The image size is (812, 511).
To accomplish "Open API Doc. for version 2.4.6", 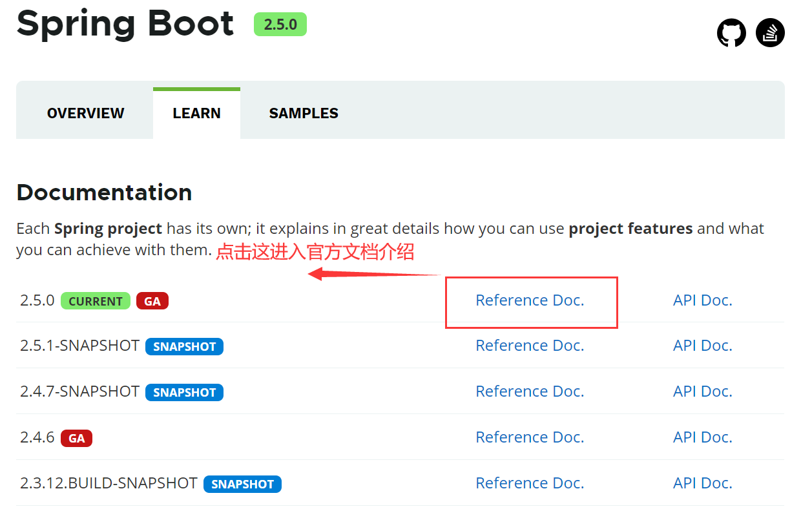I will [703, 437].
